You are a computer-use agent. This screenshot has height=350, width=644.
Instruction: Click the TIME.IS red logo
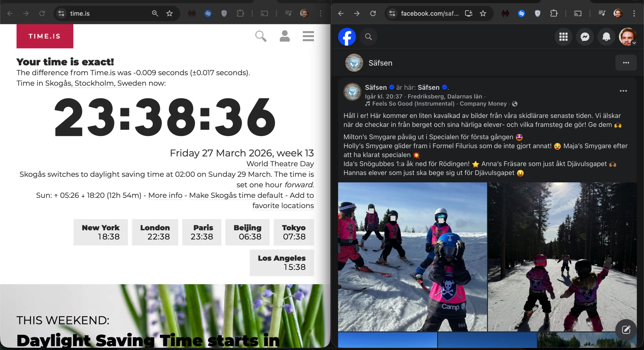coord(45,36)
